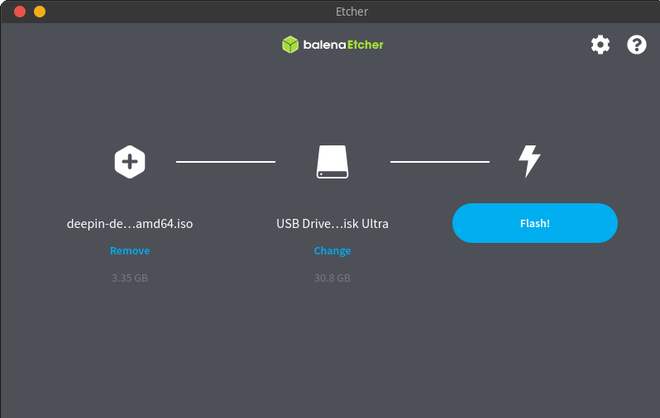Start flashing with the Flash! button
Viewport: 660px width, 418px height.
pyautogui.click(x=535, y=223)
